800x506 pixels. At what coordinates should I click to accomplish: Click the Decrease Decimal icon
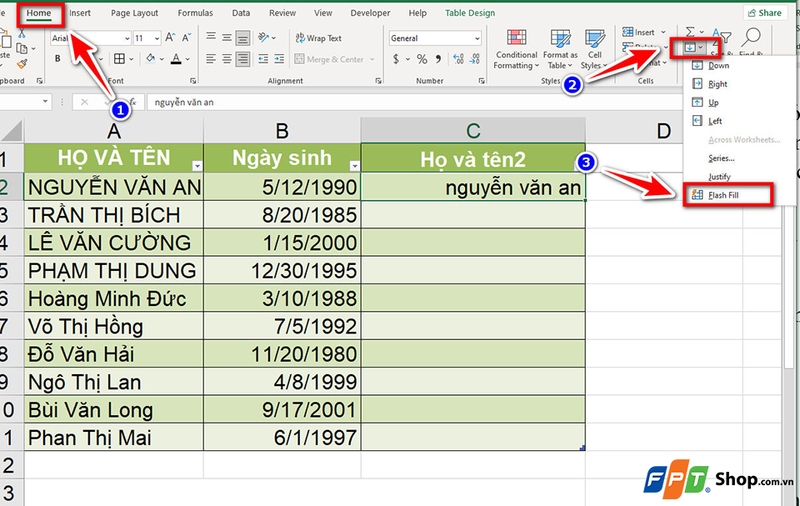click(475, 59)
